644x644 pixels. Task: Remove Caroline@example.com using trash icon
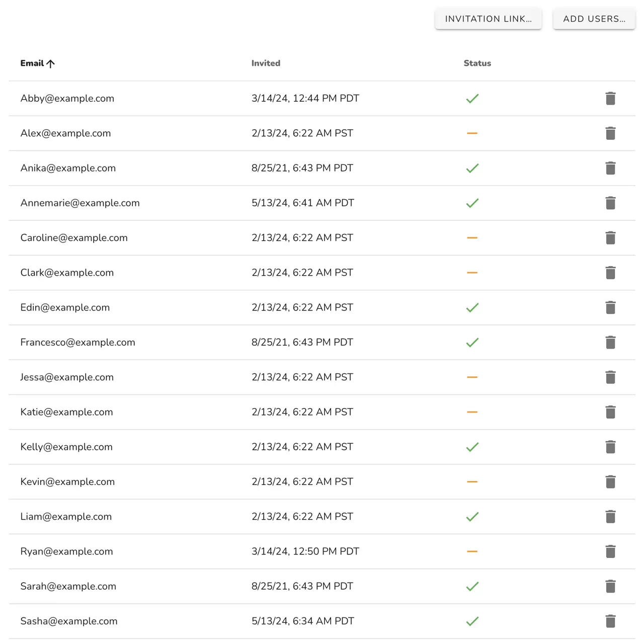(610, 238)
